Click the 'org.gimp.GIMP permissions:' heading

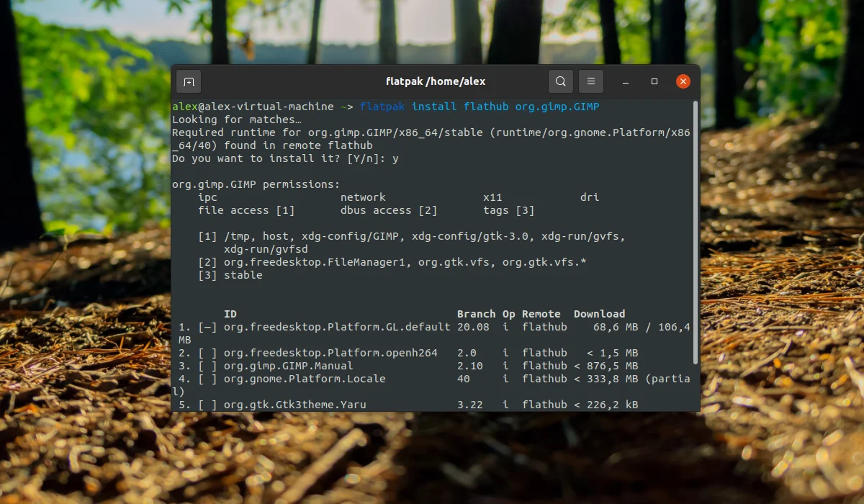coord(256,184)
